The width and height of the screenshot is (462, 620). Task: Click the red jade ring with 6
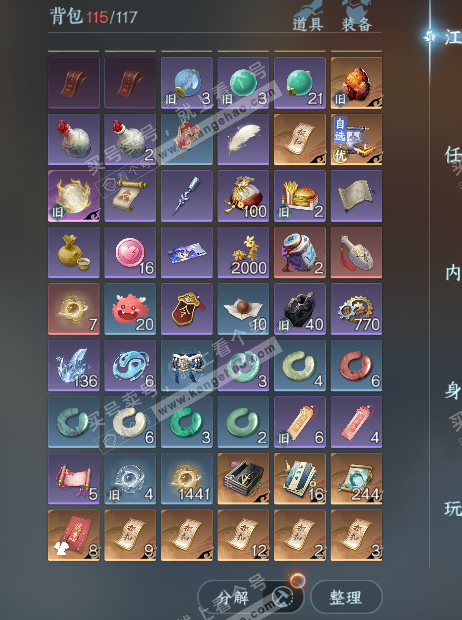point(356,366)
